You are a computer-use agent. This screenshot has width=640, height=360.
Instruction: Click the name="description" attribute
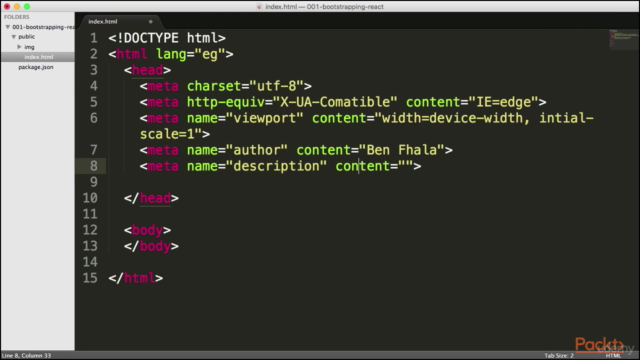(x=257, y=166)
